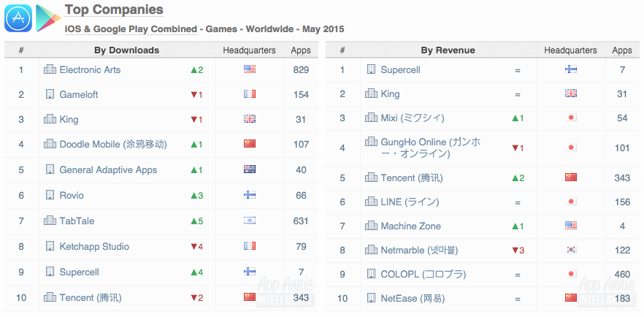Open the COLOPL company link
The height and width of the screenshot is (317, 644).
(x=423, y=274)
